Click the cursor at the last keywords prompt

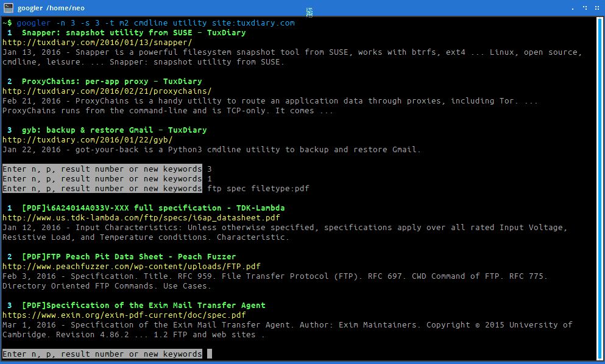[x=209, y=354]
